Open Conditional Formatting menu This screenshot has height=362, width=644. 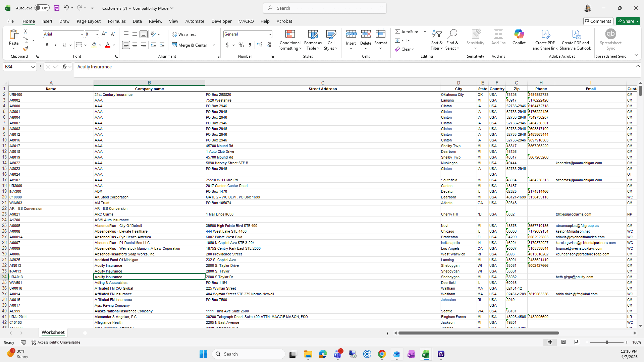point(290,40)
